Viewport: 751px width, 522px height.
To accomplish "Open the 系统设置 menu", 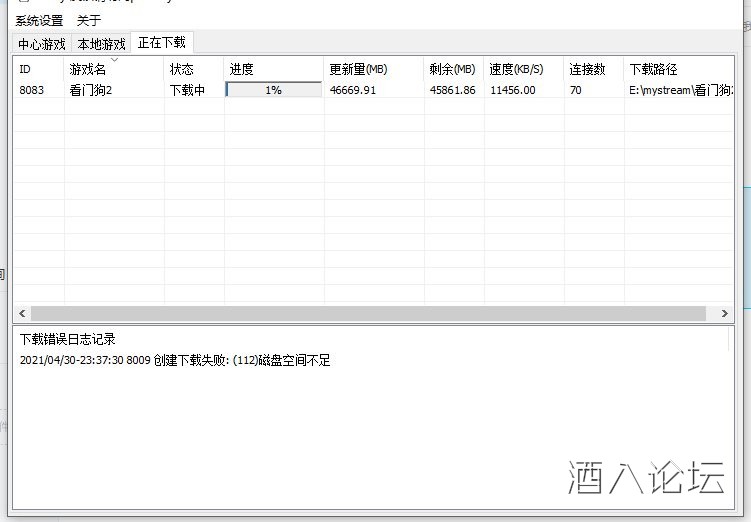I will [x=39, y=20].
